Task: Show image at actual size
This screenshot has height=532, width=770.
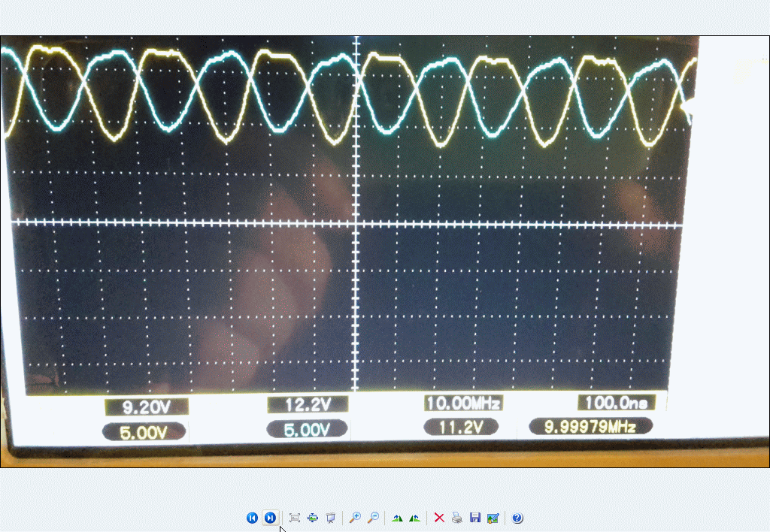Action: pyautogui.click(x=313, y=518)
